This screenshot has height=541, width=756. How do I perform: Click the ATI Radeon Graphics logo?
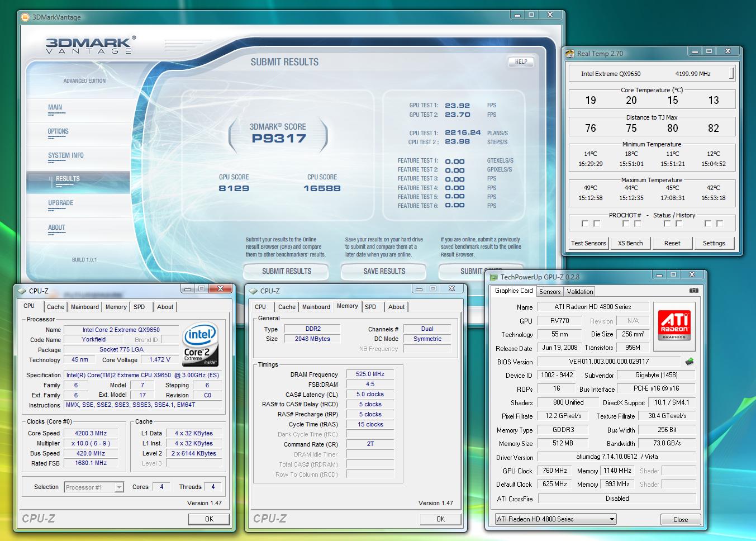tap(674, 325)
